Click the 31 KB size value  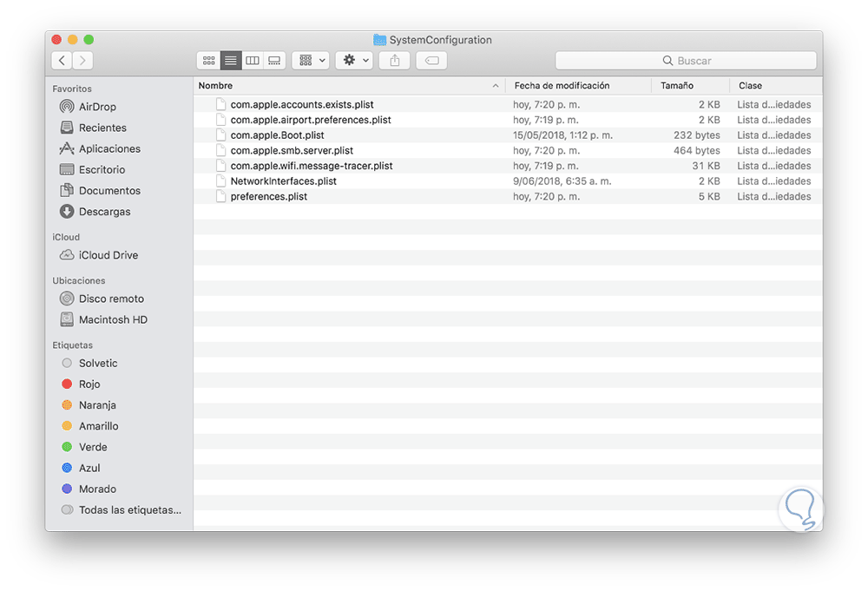point(706,166)
